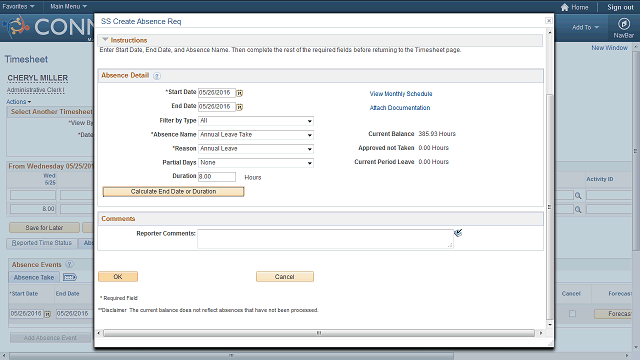The image size is (640, 360).
Task: Click inside the Reporter Comments text box
Action: 325,239
